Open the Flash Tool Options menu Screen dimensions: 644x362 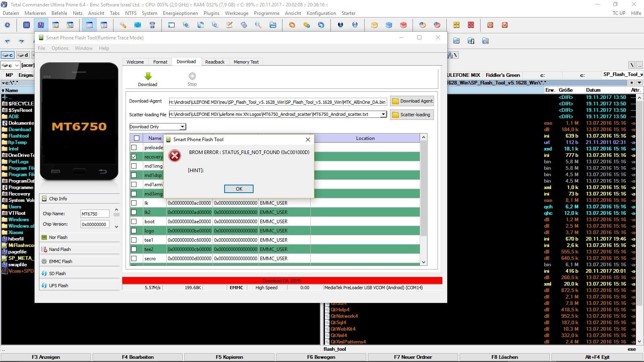pos(60,48)
